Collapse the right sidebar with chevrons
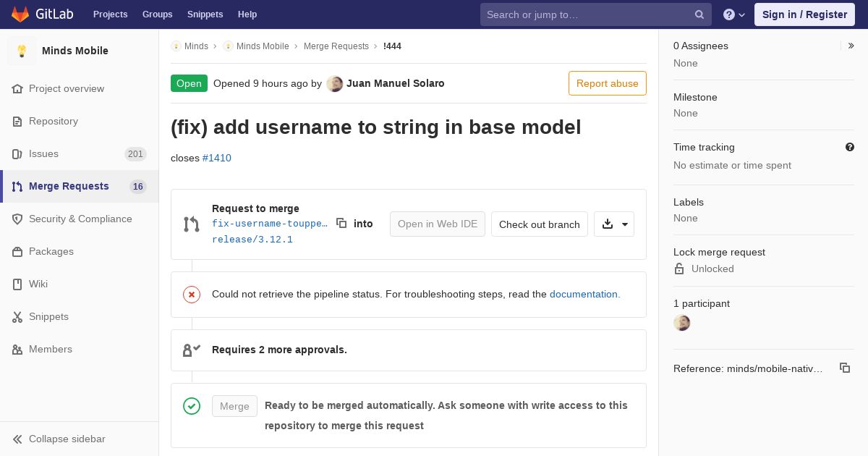The height and width of the screenshot is (456, 868). click(x=851, y=46)
